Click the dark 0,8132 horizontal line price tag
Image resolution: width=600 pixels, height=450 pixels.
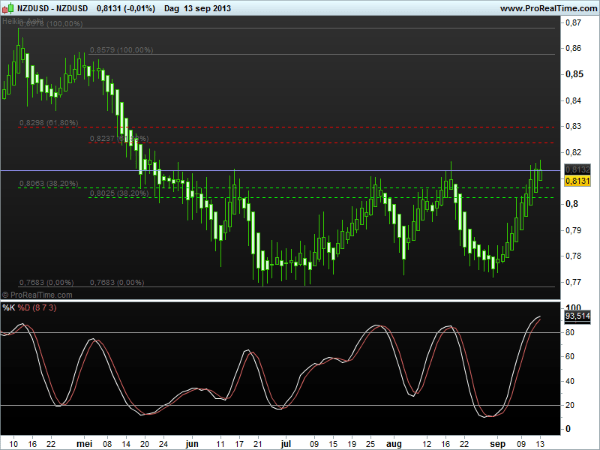click(577, 169)
